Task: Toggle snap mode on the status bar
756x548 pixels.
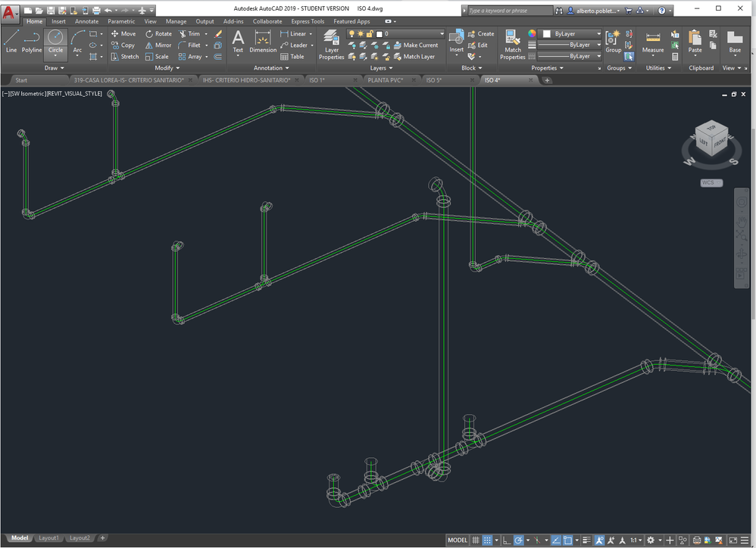Action: tap(489, 540)
